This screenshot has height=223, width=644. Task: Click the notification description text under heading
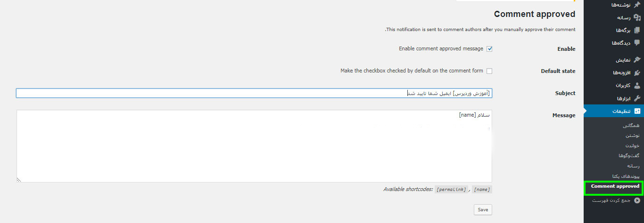point(480,29)
